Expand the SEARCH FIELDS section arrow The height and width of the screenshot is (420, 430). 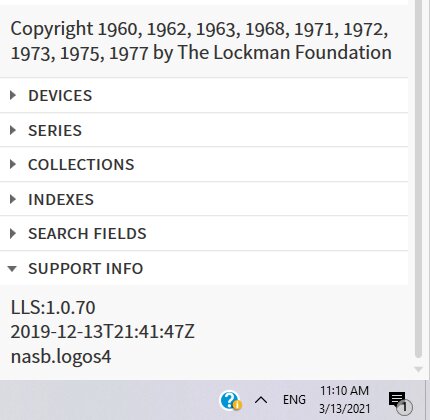pyautogui.click(x=13, y=234)
